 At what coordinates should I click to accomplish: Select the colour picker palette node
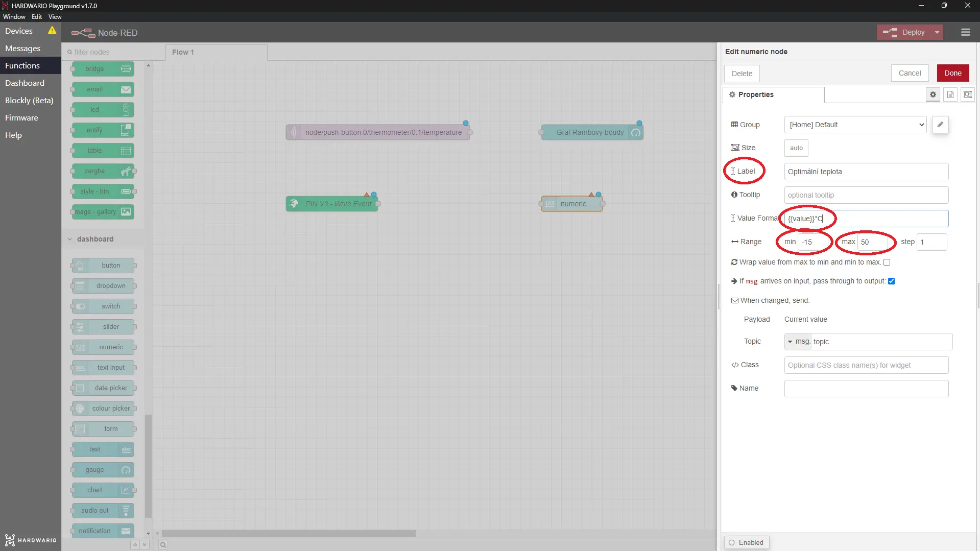(103, 409)
